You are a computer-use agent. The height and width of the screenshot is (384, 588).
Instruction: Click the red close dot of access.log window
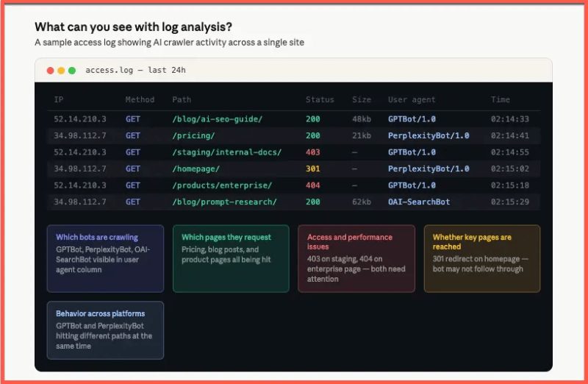(x=50, y=71)
